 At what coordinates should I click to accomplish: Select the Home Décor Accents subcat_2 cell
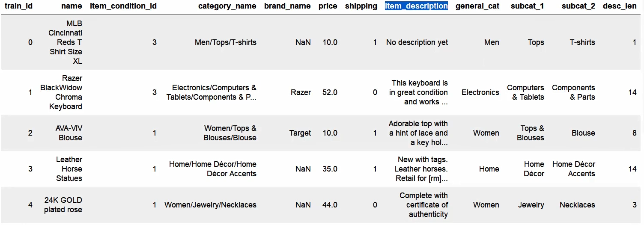(x=573, y=169)
